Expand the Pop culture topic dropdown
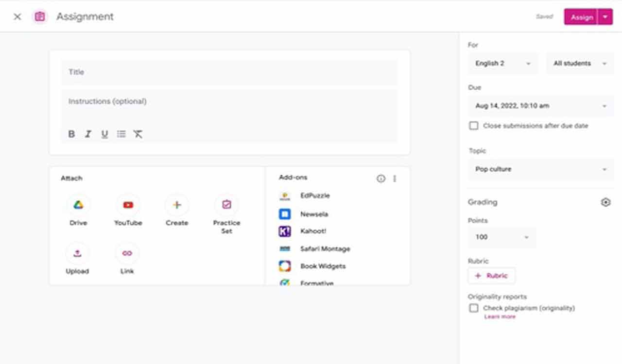Image resolution: width=622 pixels, height=364 pixels. click(x=540, y=169)
